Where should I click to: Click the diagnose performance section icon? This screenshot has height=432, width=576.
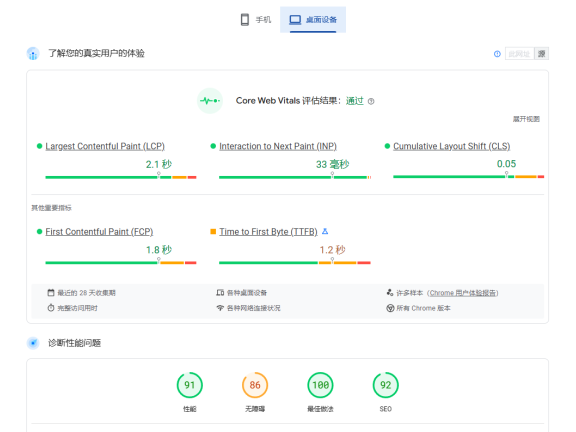33,343
